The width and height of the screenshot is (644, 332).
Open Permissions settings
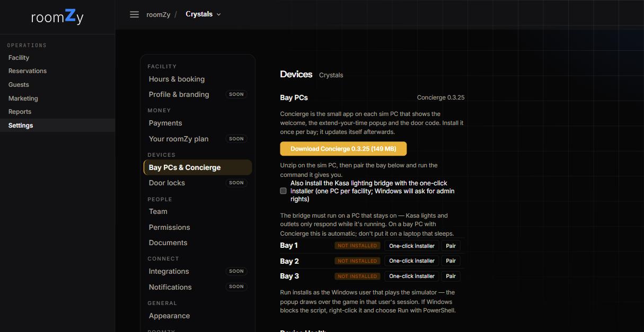tap(197, 227)
